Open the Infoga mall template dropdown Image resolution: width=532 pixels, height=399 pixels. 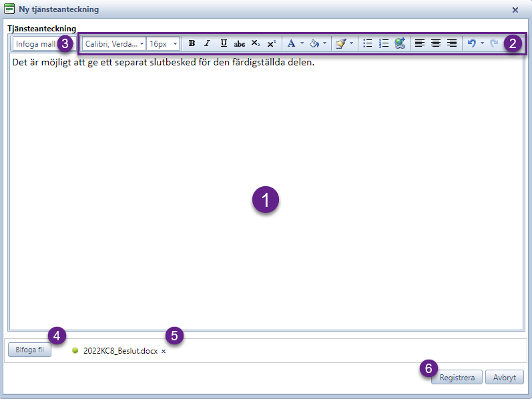click(44, 44)
